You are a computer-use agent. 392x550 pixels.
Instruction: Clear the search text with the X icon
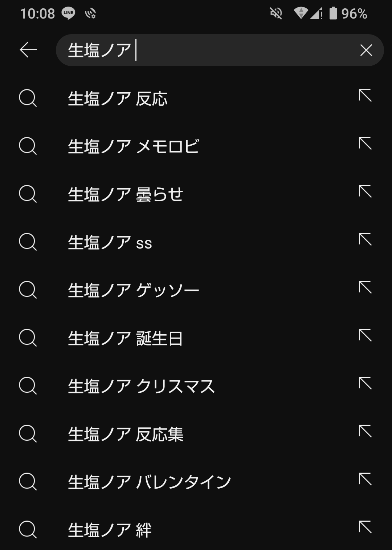pos(366,50)
